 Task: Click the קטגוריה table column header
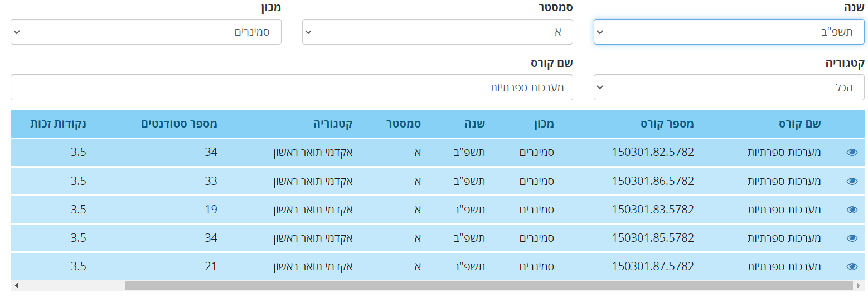coord(331,124)
